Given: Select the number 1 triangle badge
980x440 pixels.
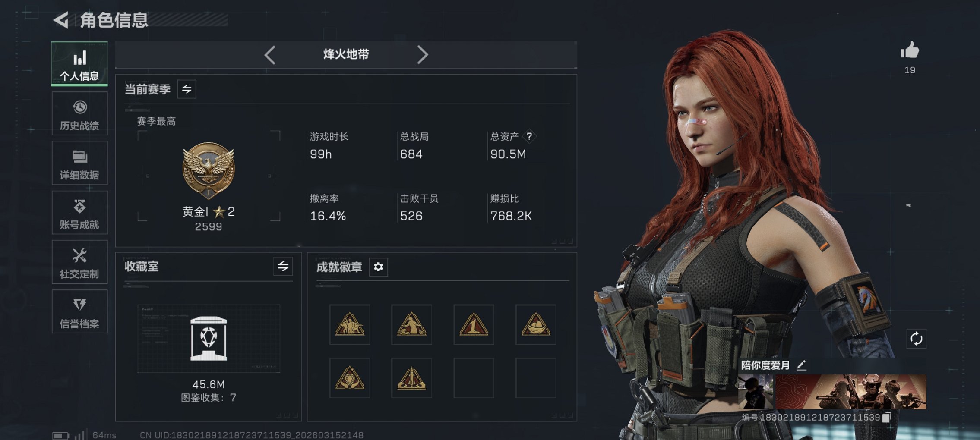Looking at the screenshot, I should pyautogui.click(x=474, y=324).
